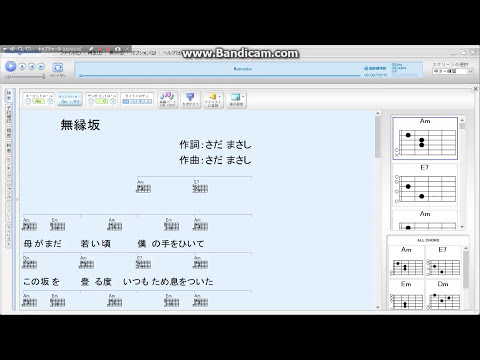The image size is (480, 360).
Task: Open the instrument part on/off icon
Action: [168, 99]
